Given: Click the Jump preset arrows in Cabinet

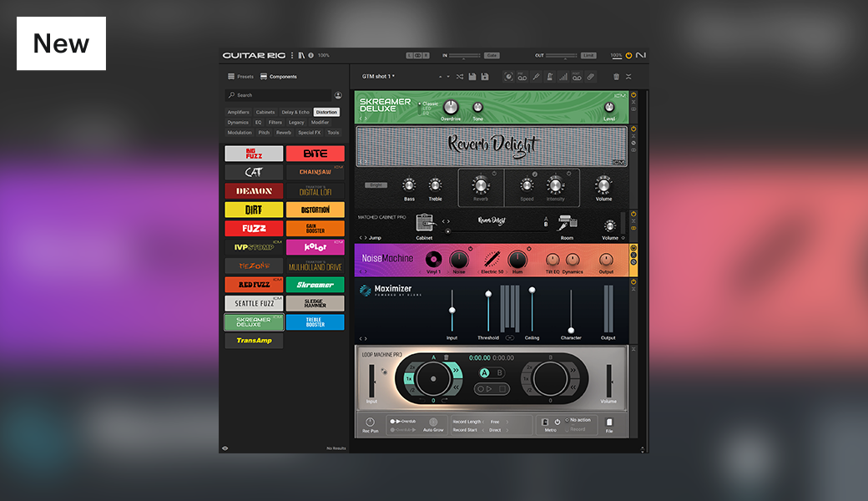Looking at the screenshot, I should point(363,238).
